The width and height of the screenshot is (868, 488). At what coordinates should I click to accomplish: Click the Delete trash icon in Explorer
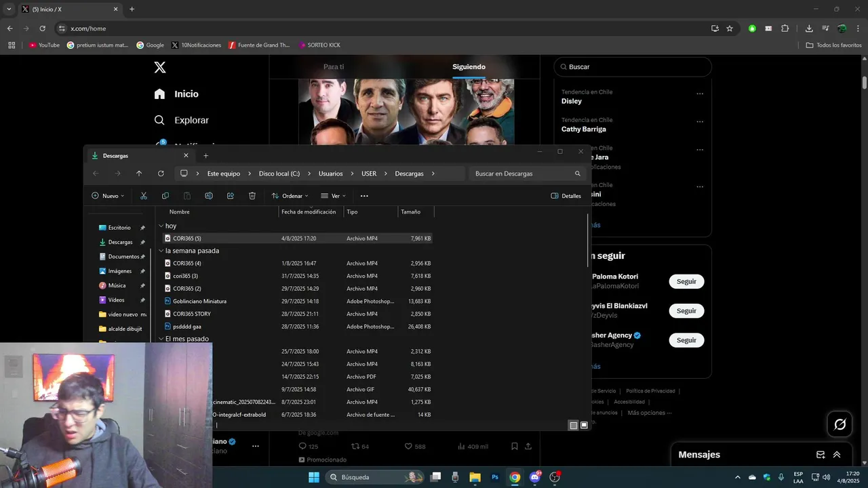(252, 196)
